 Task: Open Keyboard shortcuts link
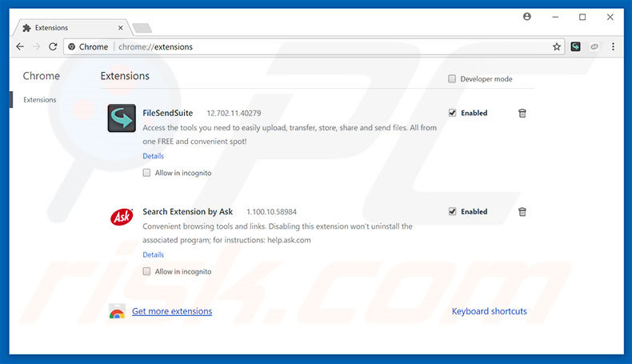pos(489,311)
